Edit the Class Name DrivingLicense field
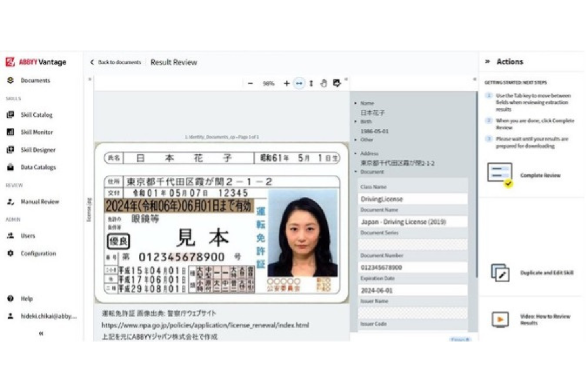 (413, 199)
